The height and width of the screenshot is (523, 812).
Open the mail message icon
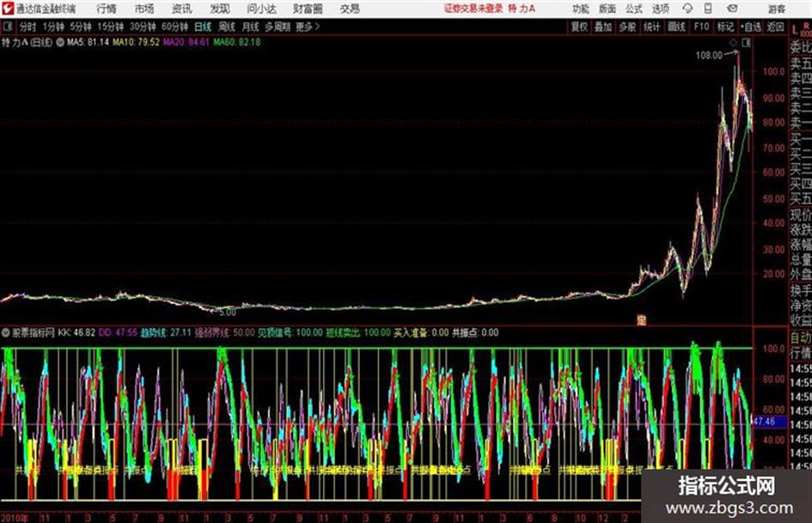(732, 9)
